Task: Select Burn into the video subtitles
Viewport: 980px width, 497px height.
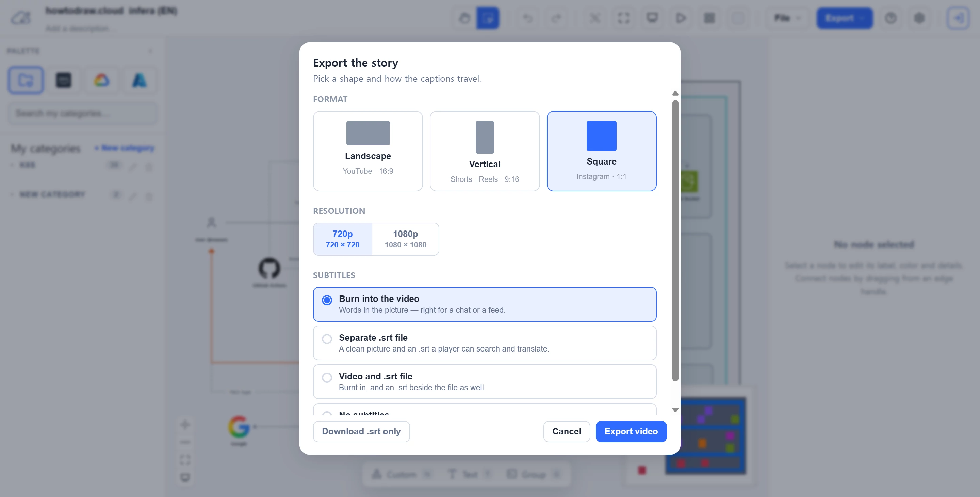Action: pos(484,304)
